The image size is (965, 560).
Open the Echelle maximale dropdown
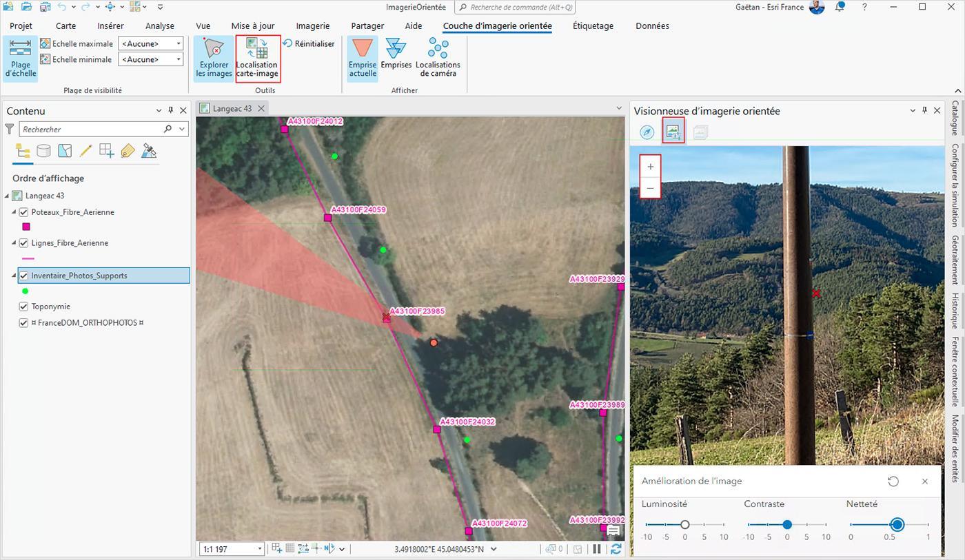(x=179, y=43)
